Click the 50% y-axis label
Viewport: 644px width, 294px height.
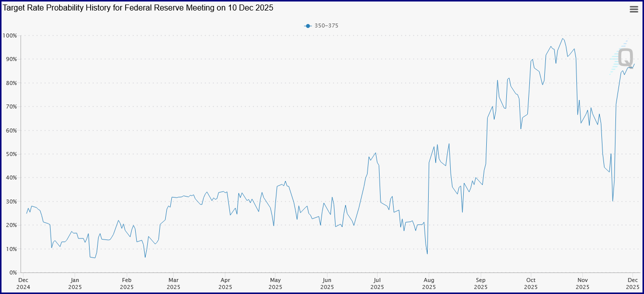point(11,154)
